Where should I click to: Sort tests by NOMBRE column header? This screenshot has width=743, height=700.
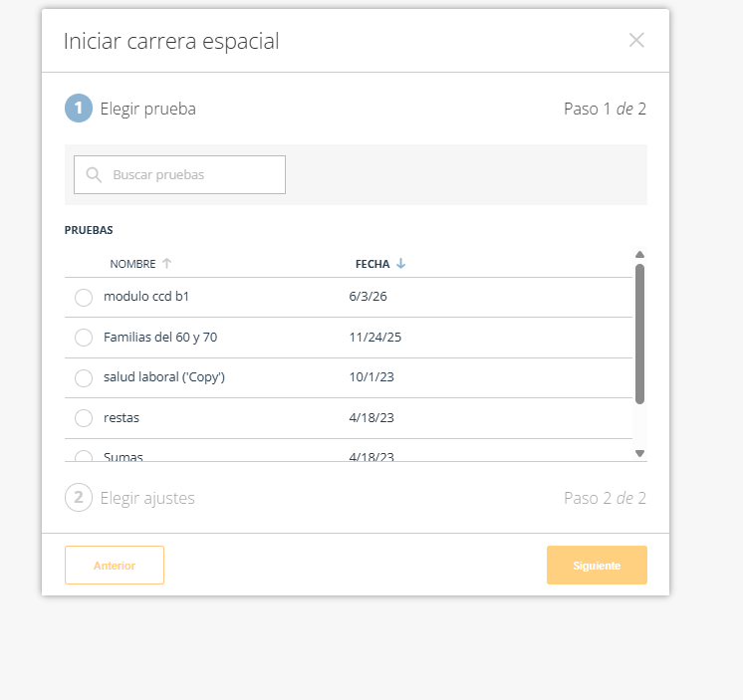[132, 264]
